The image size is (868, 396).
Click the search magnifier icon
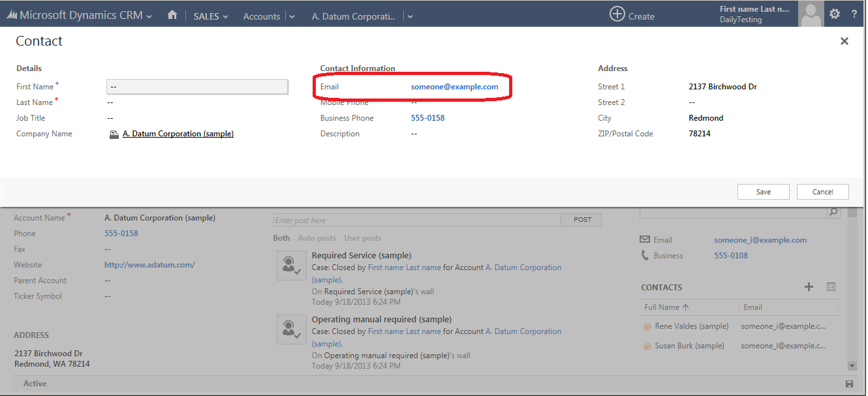(833, 212)
